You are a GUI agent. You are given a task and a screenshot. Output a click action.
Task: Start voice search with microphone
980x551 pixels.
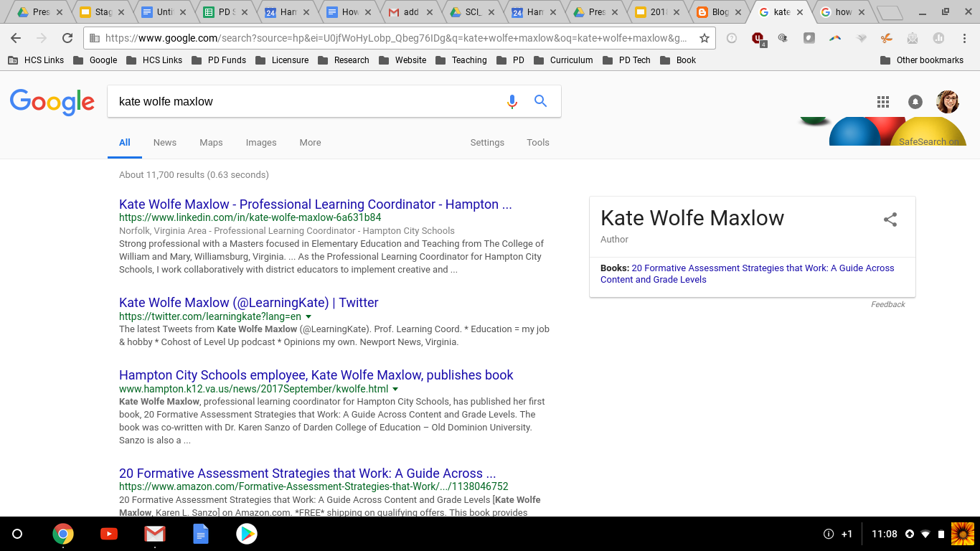point(512,102)
